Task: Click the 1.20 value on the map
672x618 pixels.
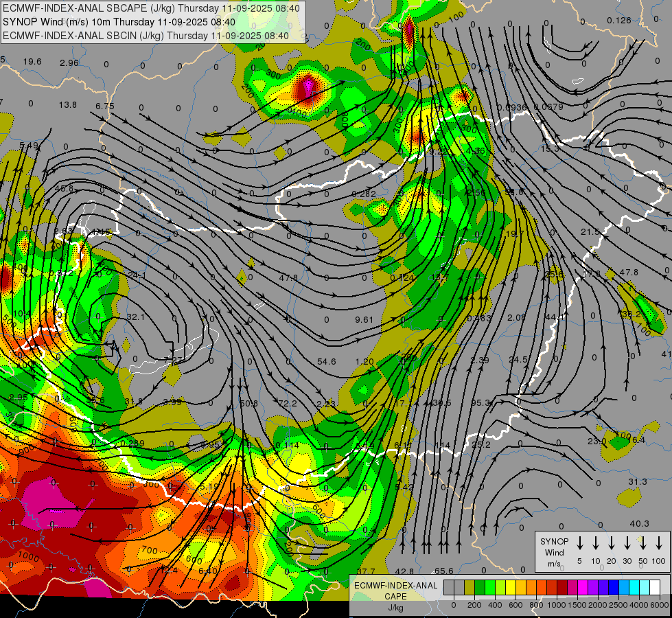Action: tap(364, 362)
